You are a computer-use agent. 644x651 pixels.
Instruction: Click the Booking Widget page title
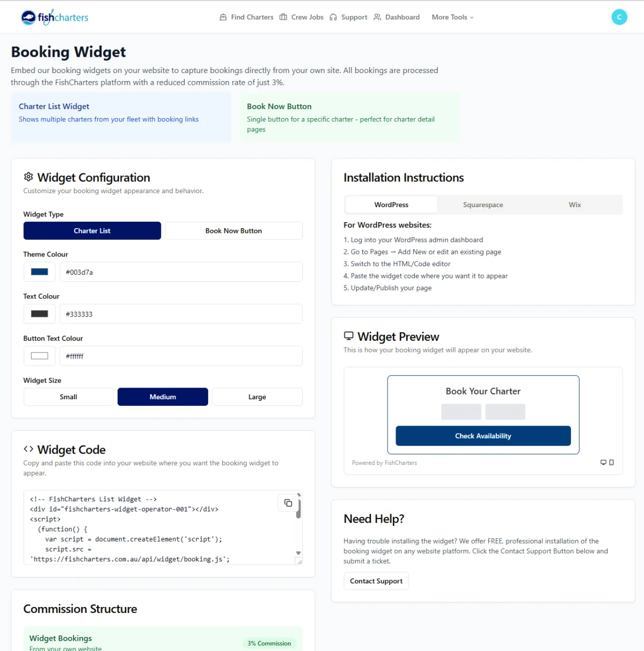(x=68, y=52)
